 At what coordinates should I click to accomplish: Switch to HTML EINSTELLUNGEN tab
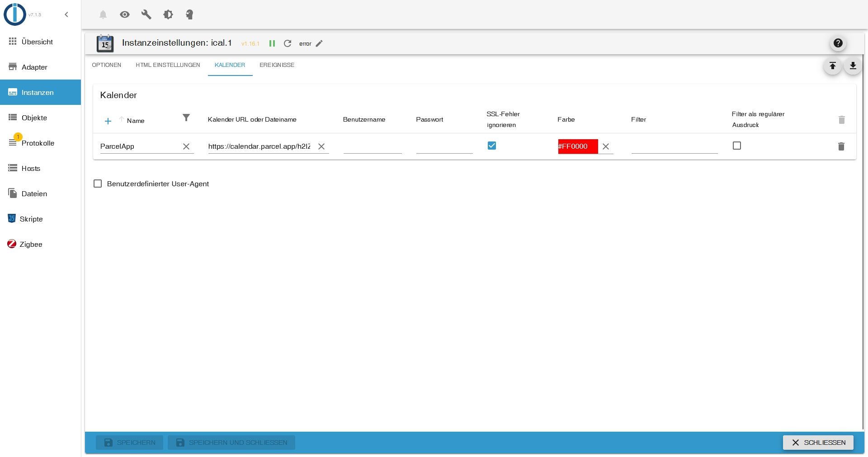168,65
